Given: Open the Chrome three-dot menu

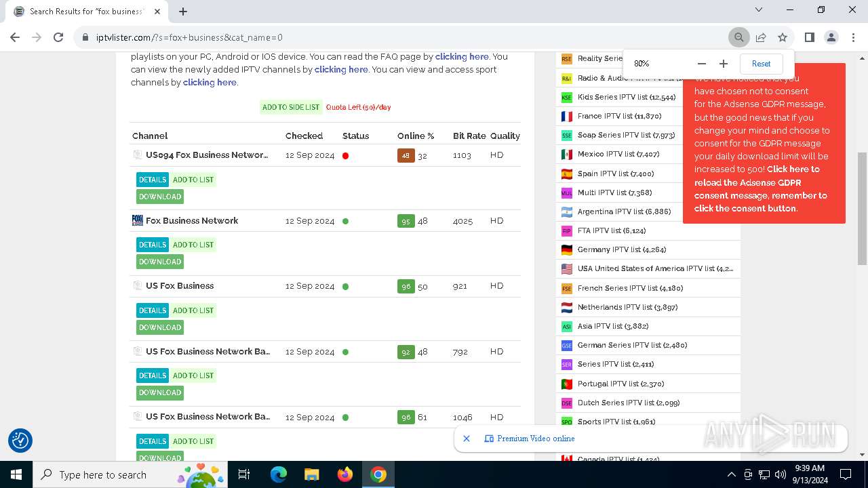Looking at the screenshot, I should click(852, 37).
